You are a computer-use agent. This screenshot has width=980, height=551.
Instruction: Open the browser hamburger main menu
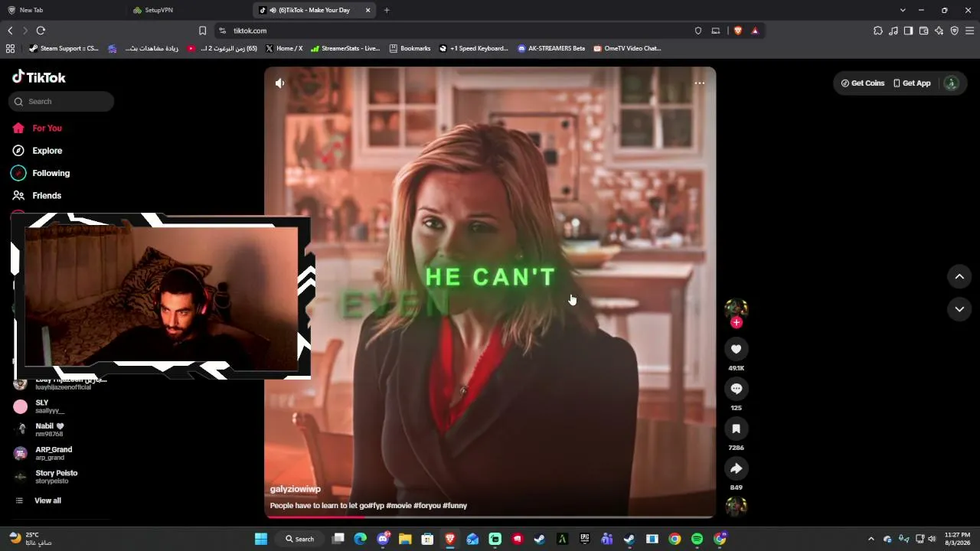969,31
